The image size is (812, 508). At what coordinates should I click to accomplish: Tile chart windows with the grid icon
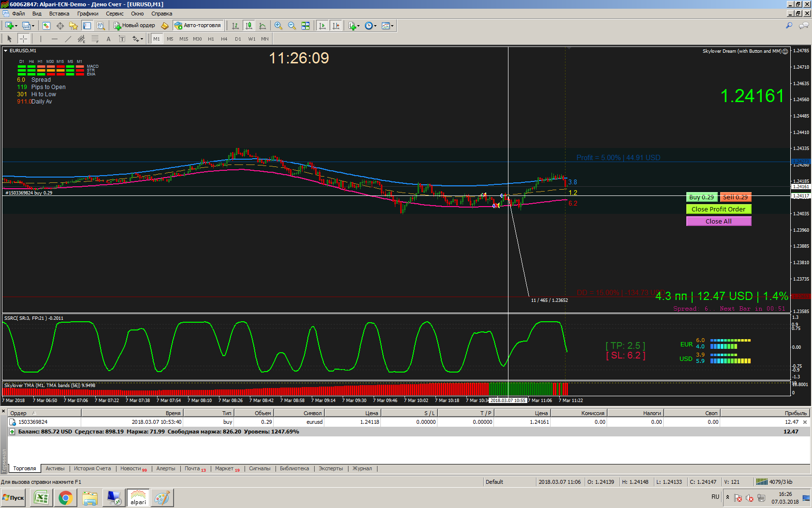[x=305, y=26]
